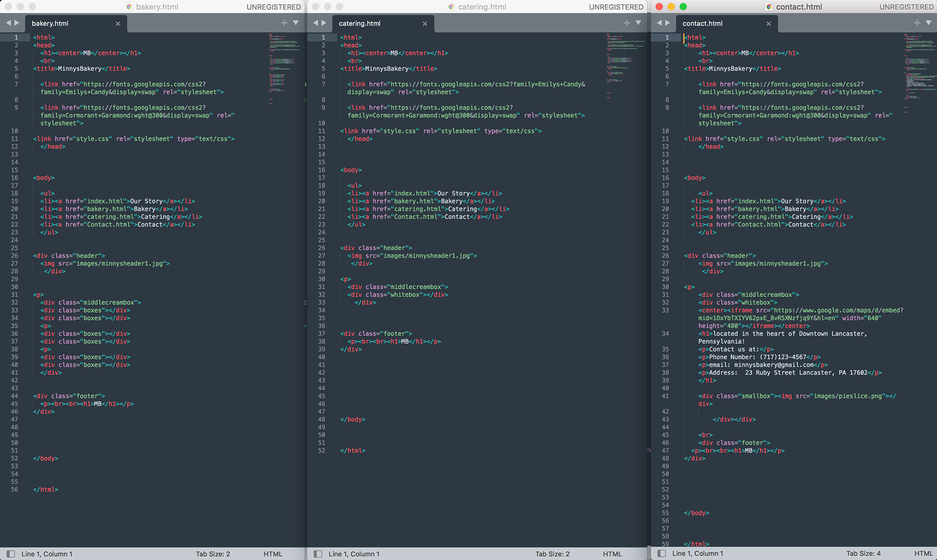Click 'class="middlecreambox"' line in catering.html
Viewport: 937px width, 560px height.
(398, 287)
